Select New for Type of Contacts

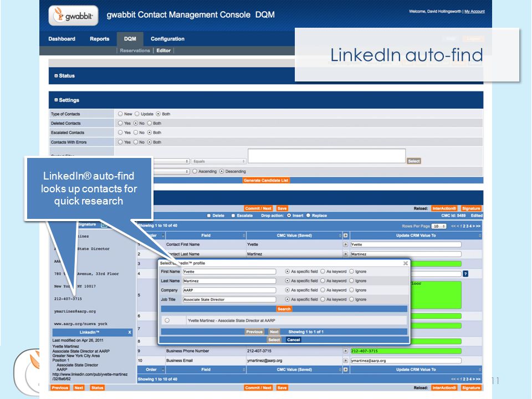(120, 114)
